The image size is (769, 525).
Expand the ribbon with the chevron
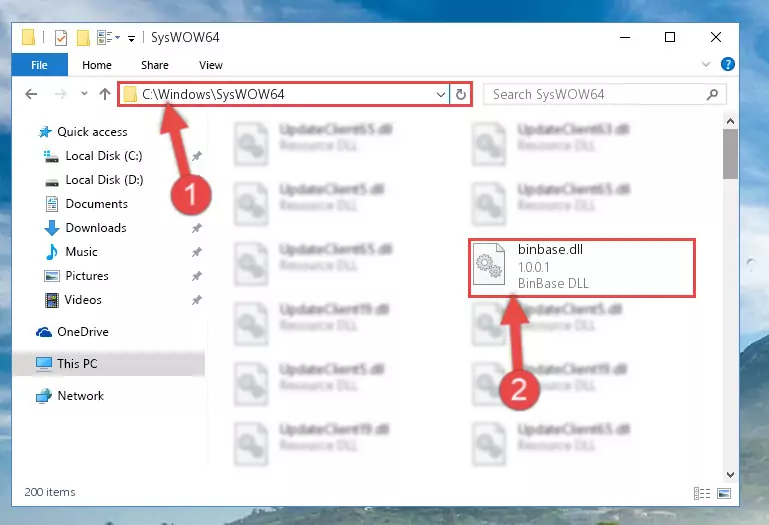(x=706, y=64)
